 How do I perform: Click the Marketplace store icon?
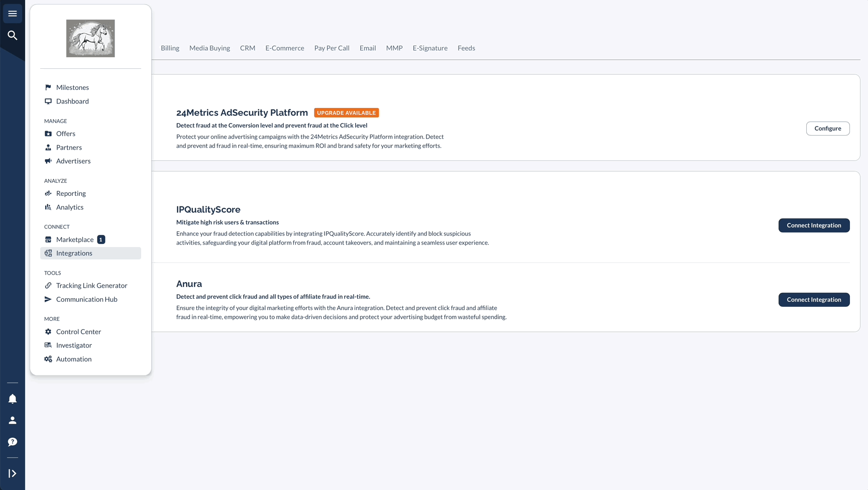point(48,239)
